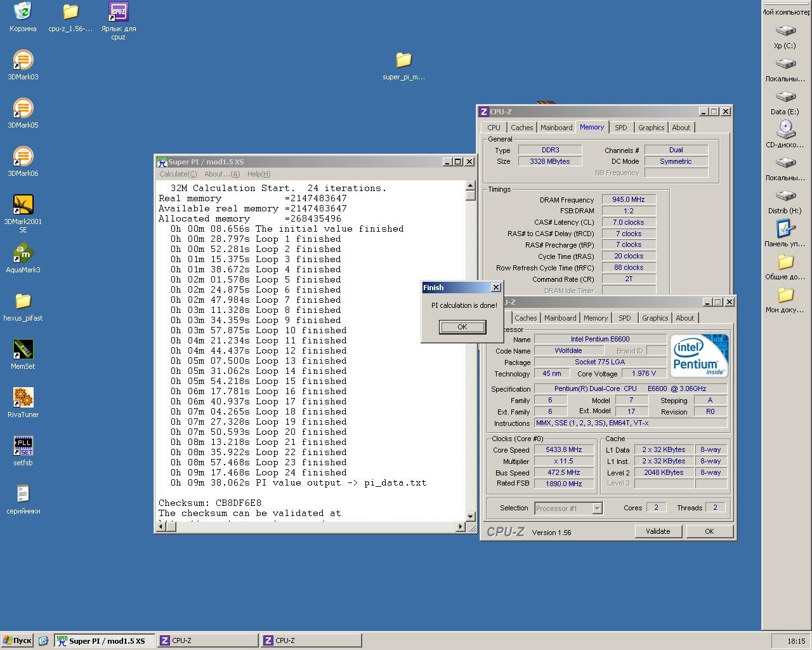Click the DRAM Frequency 945.0 MHz field
The image size is (812, 650).
[629, 199]
